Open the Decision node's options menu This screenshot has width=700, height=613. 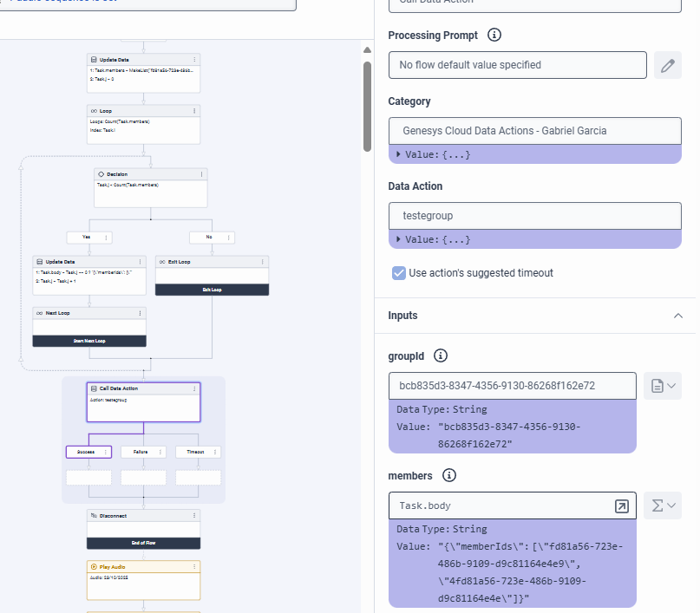pos(202,174)
